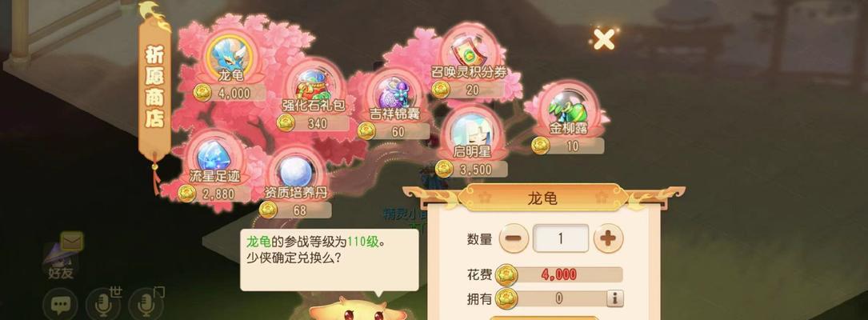The image size is (868, 320).
Task: Decrease quantity with minus button
Action: click(x=514, y=238)
